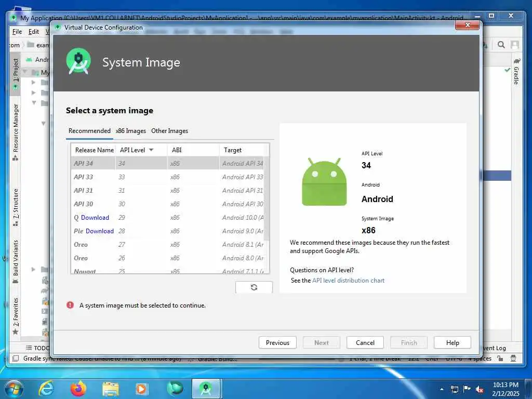Click the Download link for Q

pyautogui.click(x=95, y=218)
